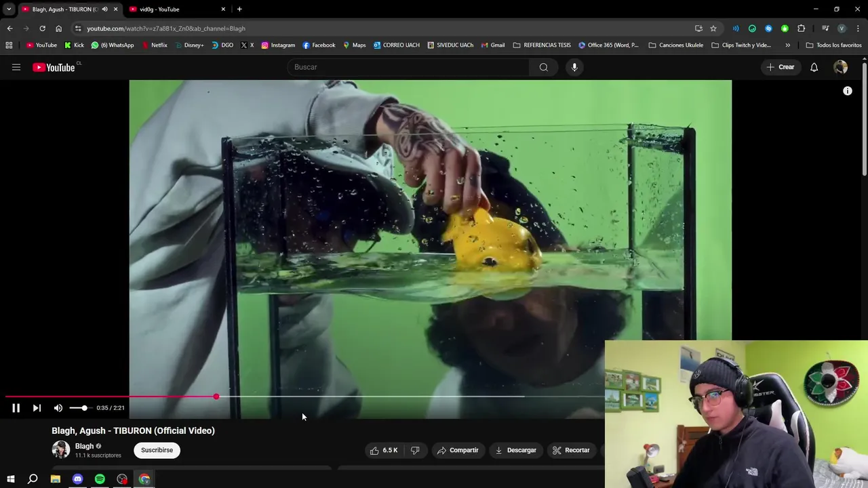Open Todos los favoritos folder
The height and width of the screenshot is (488, 868).
tap(834, 45)
